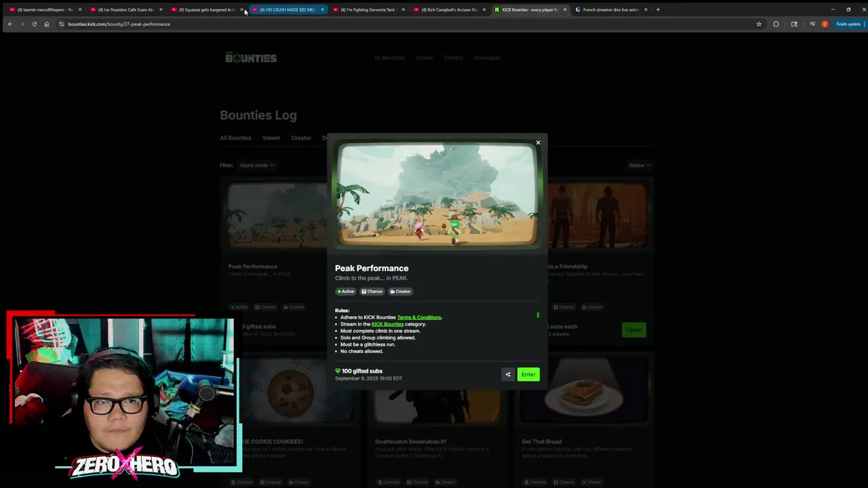Screen dimensions: 868x488
Task: Click the Active status tag in popup
Action: (346, 291)
